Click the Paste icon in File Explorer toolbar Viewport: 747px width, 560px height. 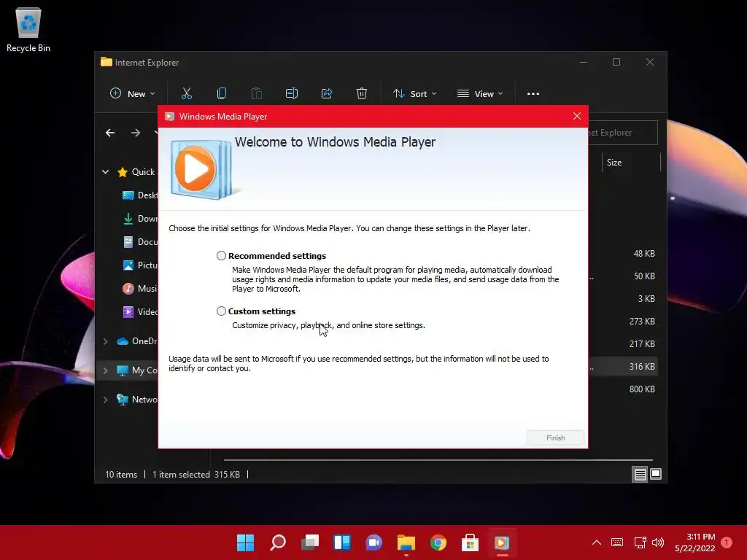(256, 93)
